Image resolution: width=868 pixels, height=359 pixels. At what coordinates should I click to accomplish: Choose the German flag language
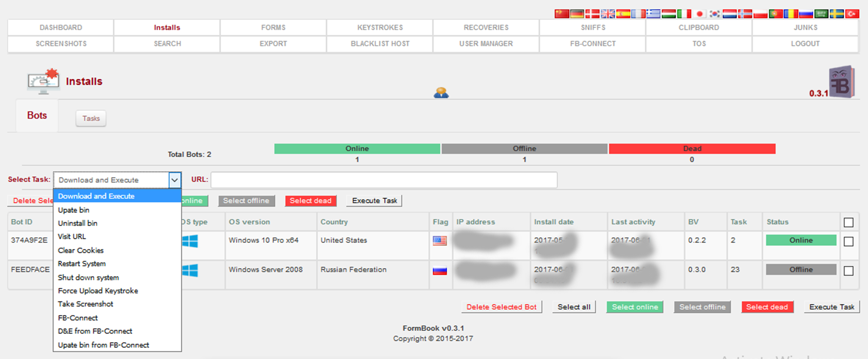tap(577, 14)
